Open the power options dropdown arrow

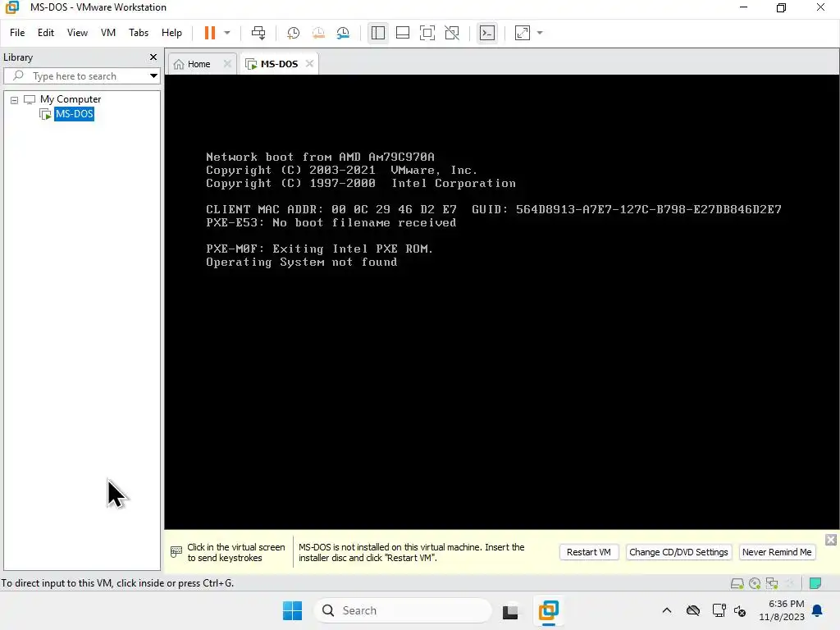tap(227, 33)
